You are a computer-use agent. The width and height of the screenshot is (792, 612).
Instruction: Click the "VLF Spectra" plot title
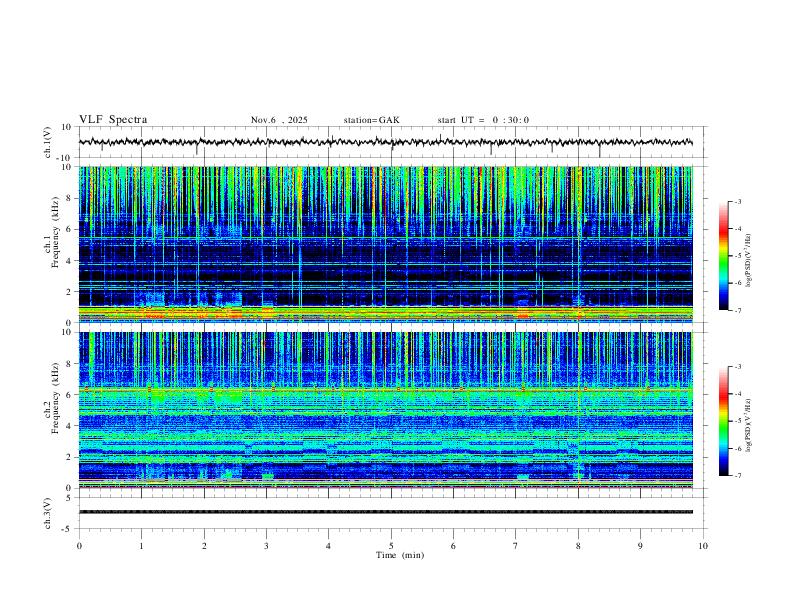[x=113, y=120]
